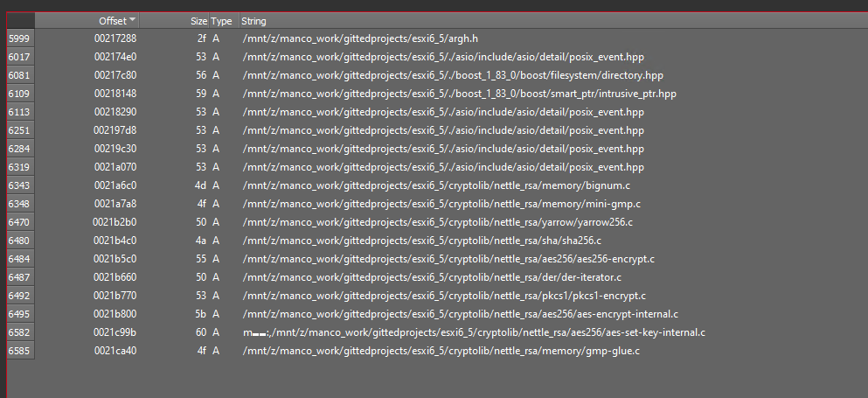Sort by the Size column header
The width and height of the screenshot is (868, 398).
(x=174, y=21)
